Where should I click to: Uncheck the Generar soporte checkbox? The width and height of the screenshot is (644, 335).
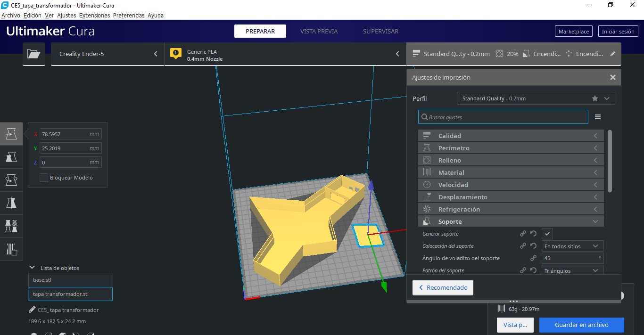pyautogui.click(x=547, y=234)
